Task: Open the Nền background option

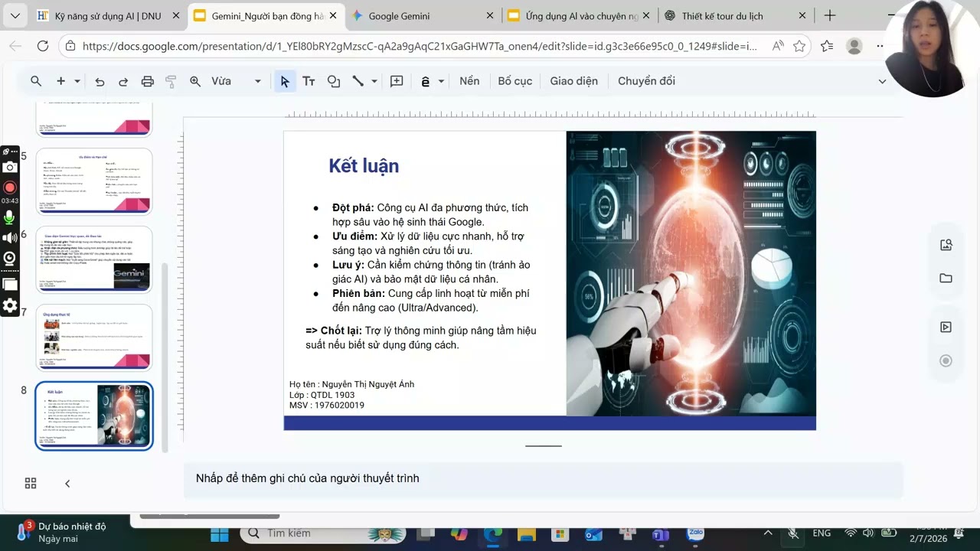Action: coord(469,81)
